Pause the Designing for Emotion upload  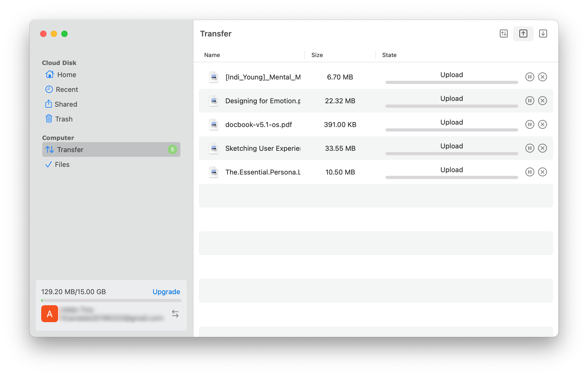(530, 101)
